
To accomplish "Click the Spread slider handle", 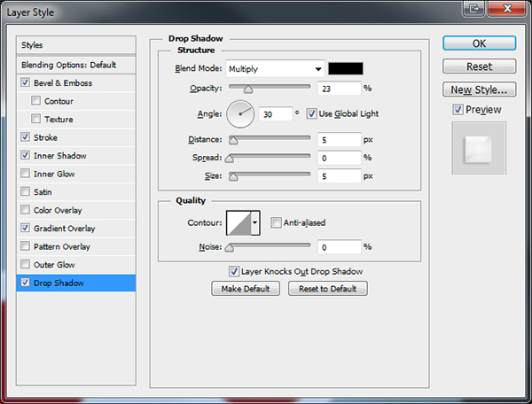I will (x=230, y=159).
